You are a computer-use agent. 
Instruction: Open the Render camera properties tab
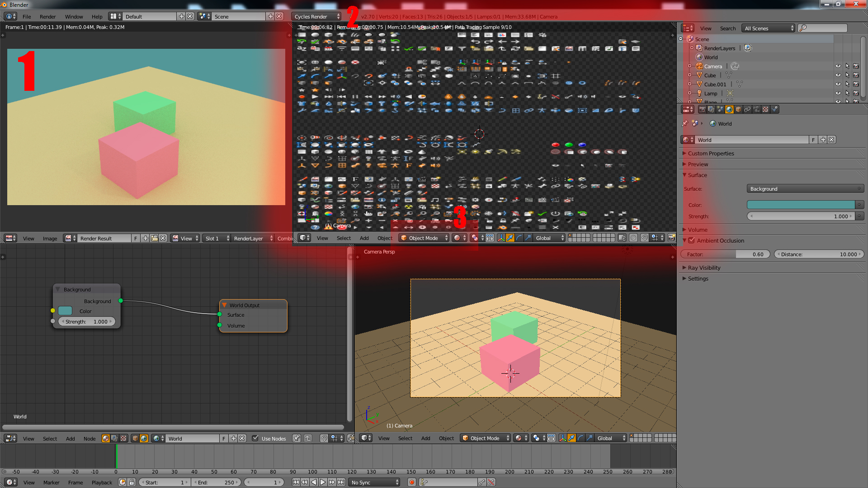click(x=702, y=109)
